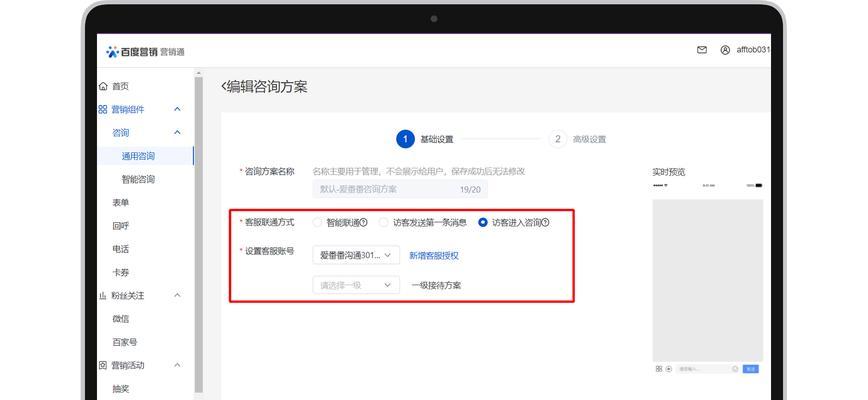This screenshot has width=868, height=400.
Task: Click the 百度营销 logo in the header
Action: tap(132, 51)
